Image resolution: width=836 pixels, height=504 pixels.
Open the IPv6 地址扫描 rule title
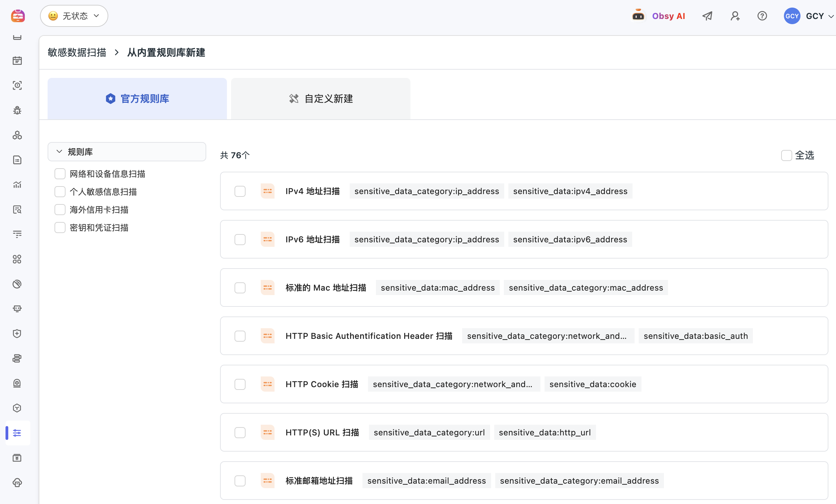click(x=312, y=239)
